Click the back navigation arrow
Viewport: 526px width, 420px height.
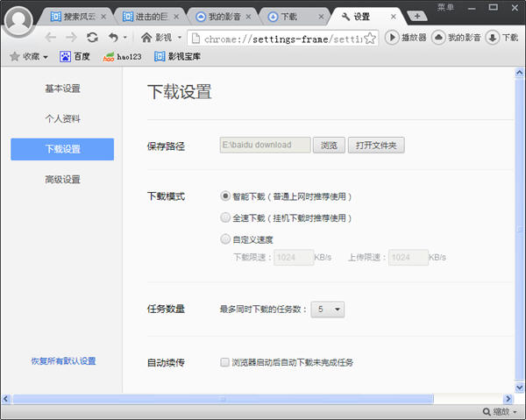(51, 38)
